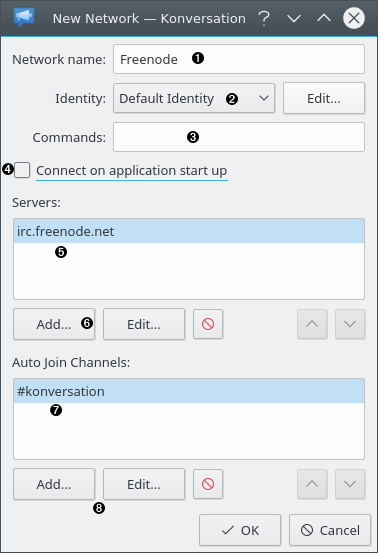
Task: Enable Connect on application start up checkbox
Action: point(22,170)
